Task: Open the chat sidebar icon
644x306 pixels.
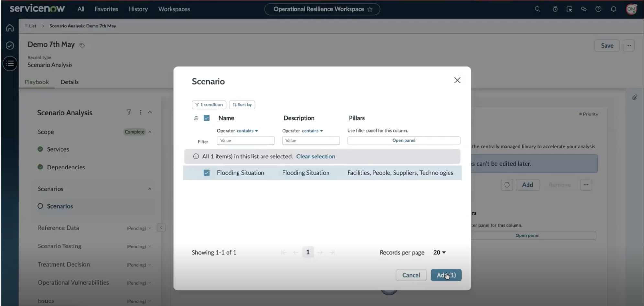Action: tap(584, 9)
